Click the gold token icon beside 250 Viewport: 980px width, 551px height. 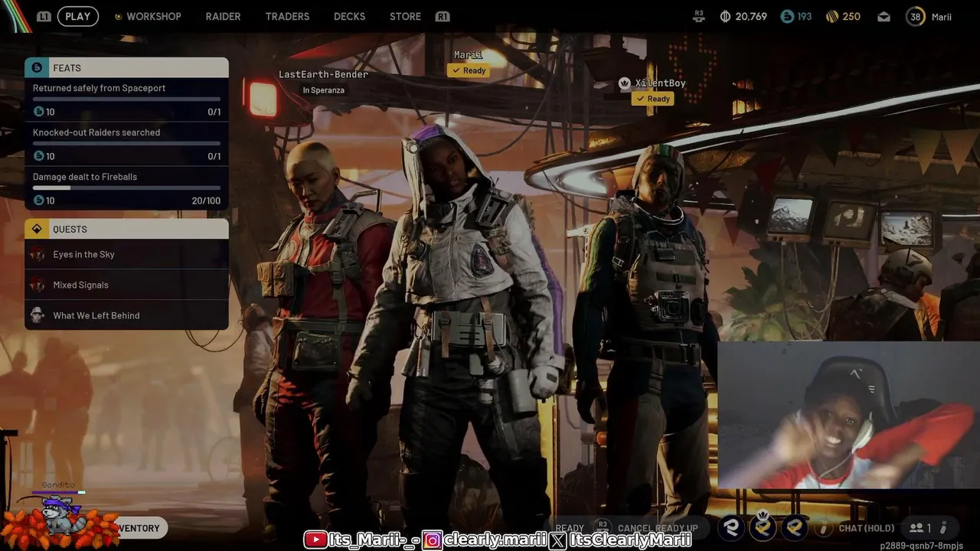coord(832,16)
